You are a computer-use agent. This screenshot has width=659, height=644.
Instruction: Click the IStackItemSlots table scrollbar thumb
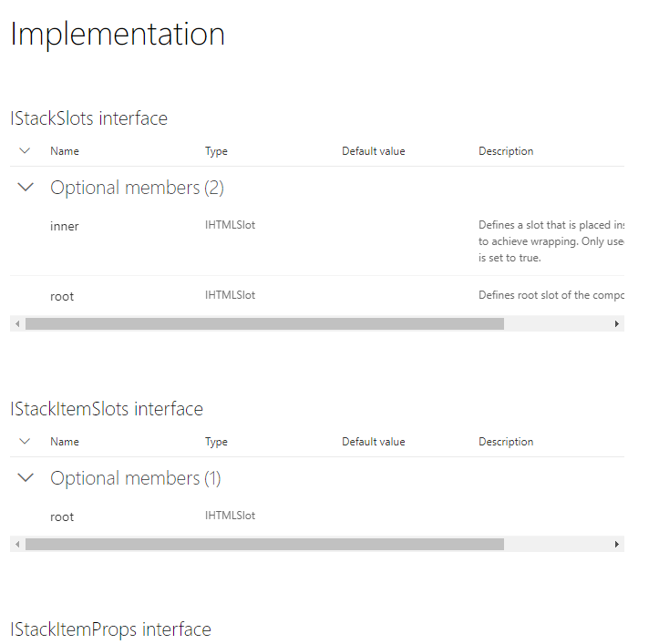click(264, 545)
